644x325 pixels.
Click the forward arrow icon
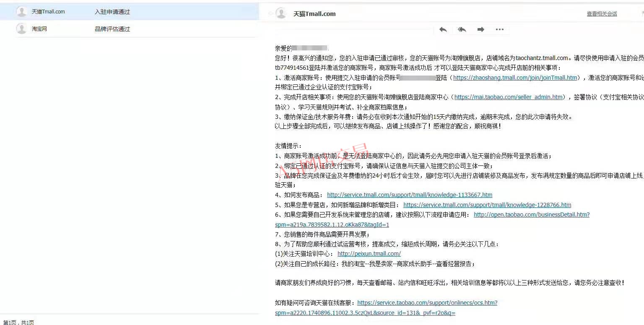click(480, 29)
